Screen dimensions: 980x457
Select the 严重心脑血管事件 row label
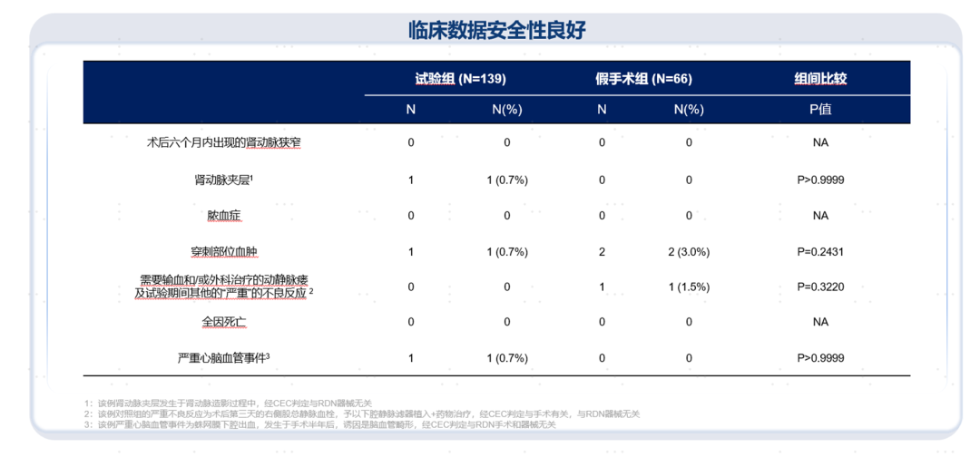pos(223,358)
